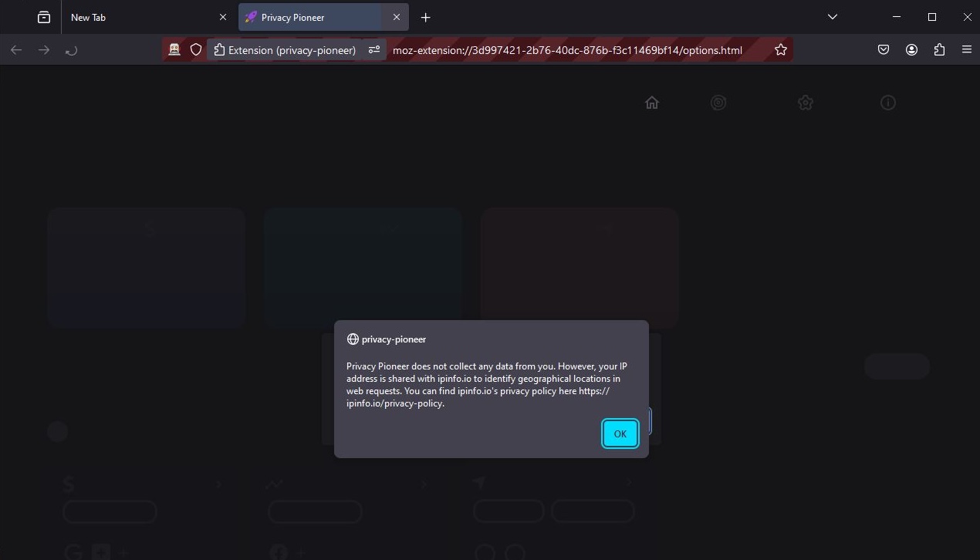
Task: Bookmark this page with the star icon
Action: 781,50
